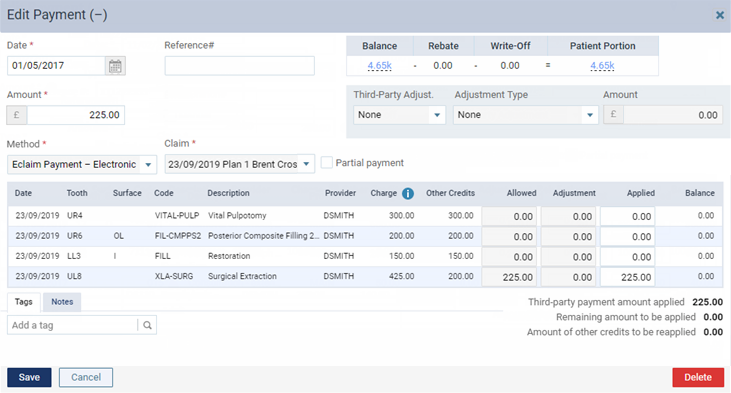This screenshot has height=393, width=731.
Task: Click Allowed field for FIL-CMPPS2 row
Action: coord(509,237)
